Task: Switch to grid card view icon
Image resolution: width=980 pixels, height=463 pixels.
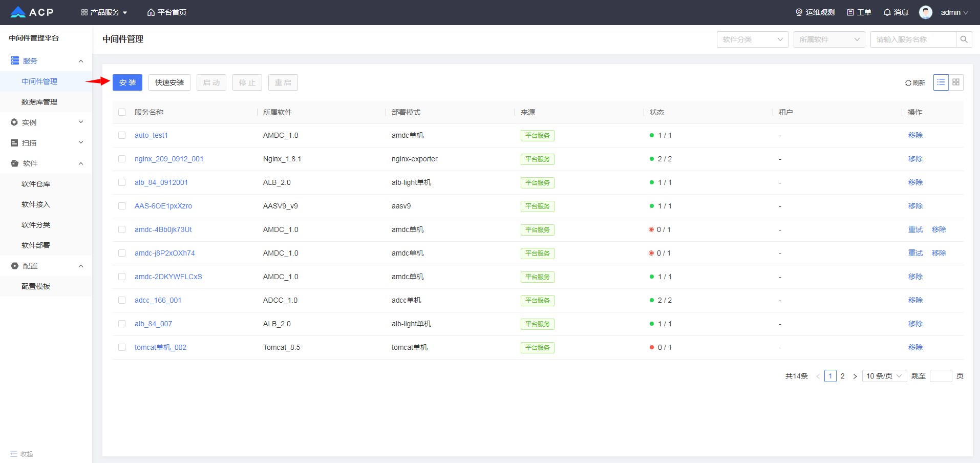Action: (956, 82)
